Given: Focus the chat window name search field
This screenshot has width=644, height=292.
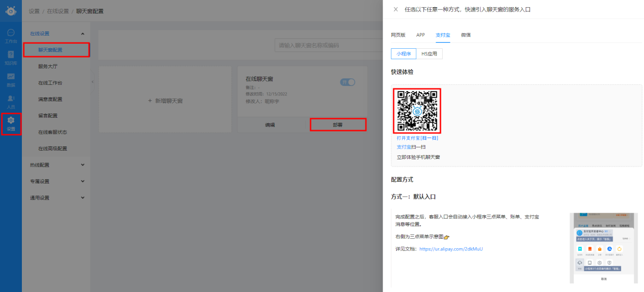Looking at the screenshot, I should tap(329, 45).
